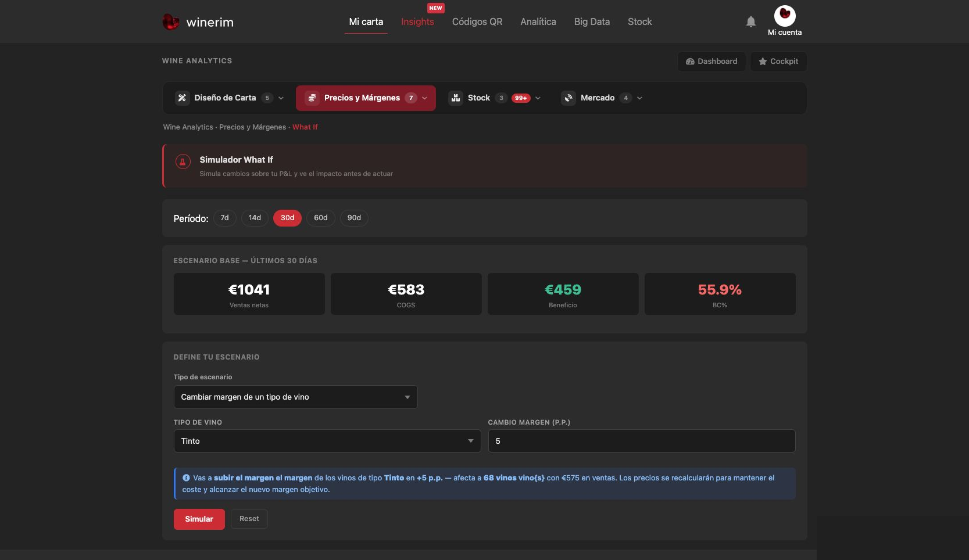Viewport: 969px width, 560px height.
Task: Select the 60d period option
Action: (x=321, y=218)
